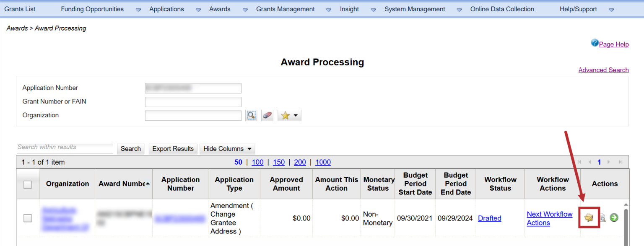Open the Funding Opportunities menu arrow

pyautogui.click(x=138, y=10)
